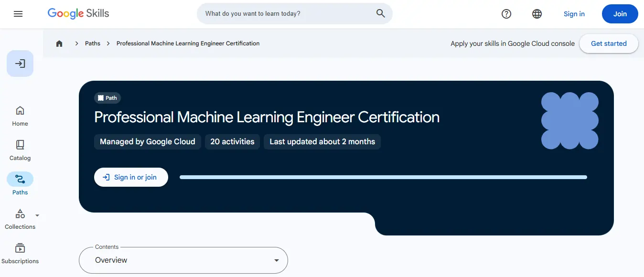Click the Sign in or join button
The height and width of the screenshot is (277, 644).
click(131, 177)
